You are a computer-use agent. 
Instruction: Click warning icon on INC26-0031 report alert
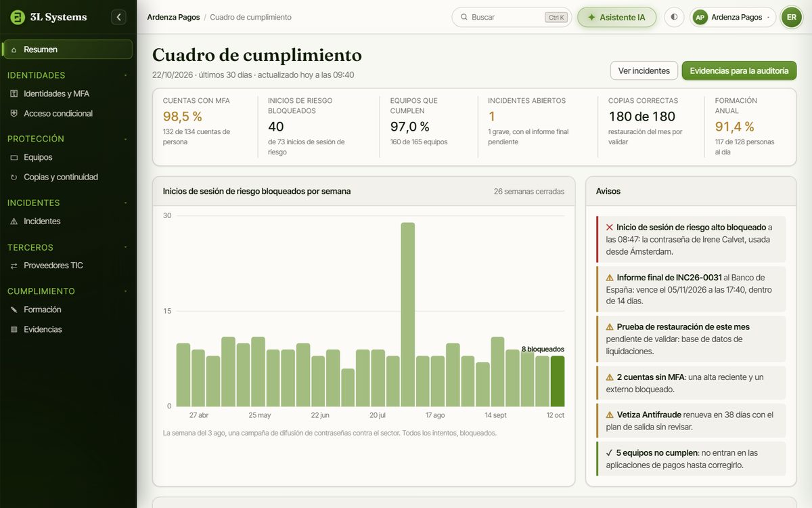click(x=610, y=277)
